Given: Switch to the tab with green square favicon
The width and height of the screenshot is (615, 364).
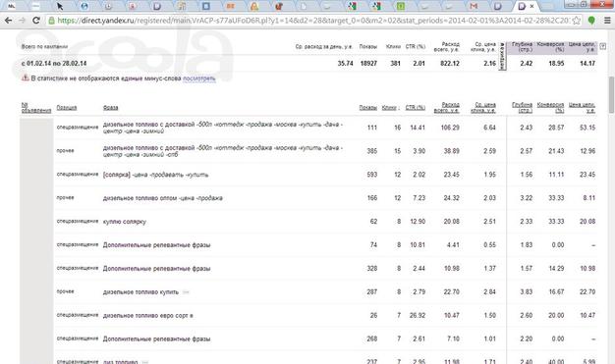Looking at the screenshot, I should (401, 6).
